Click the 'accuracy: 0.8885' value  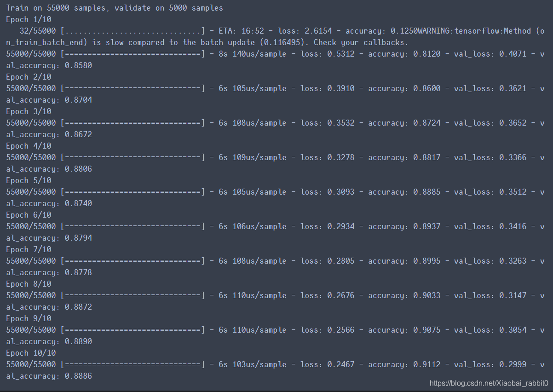[404, 192]
